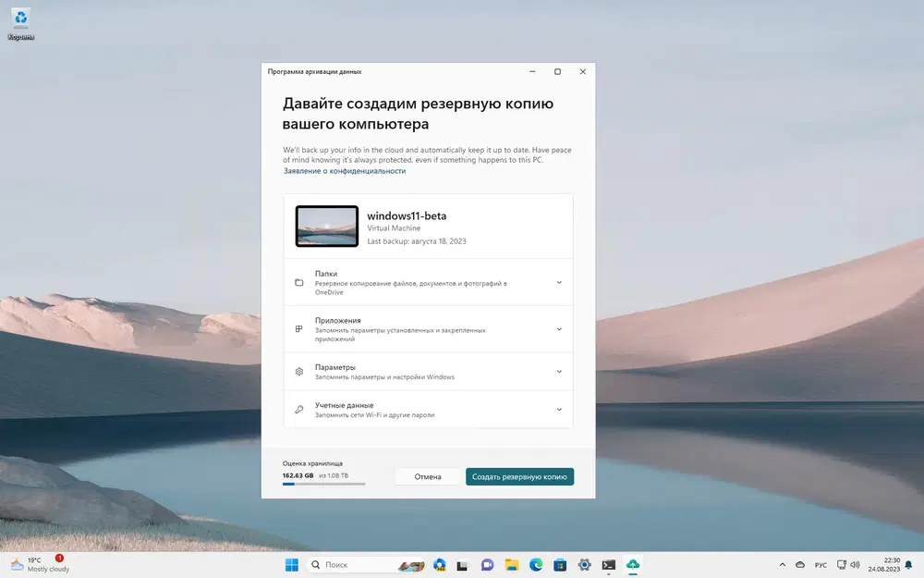This screenshot has height=578, width=924.
Task: Open the Recycle Bin desktop icon
Action: click(20, 25)
